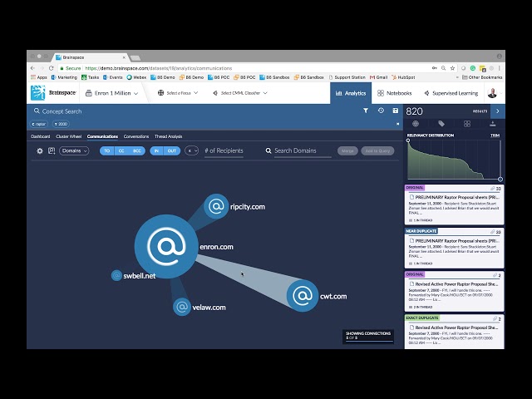Open the NEAR DUPLICATE Raptor Proposal result card
Viewport: 532px width, 399px height.
coord(454,248)
